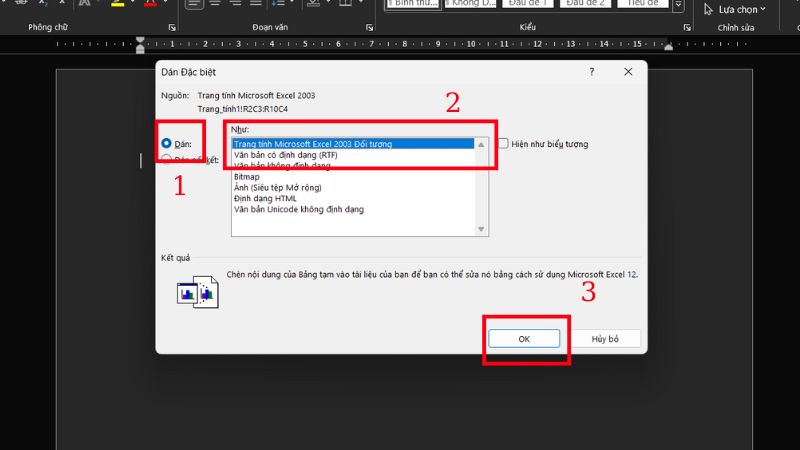Close the Dán Đặc biệt dialog

(x=628, y=72)
